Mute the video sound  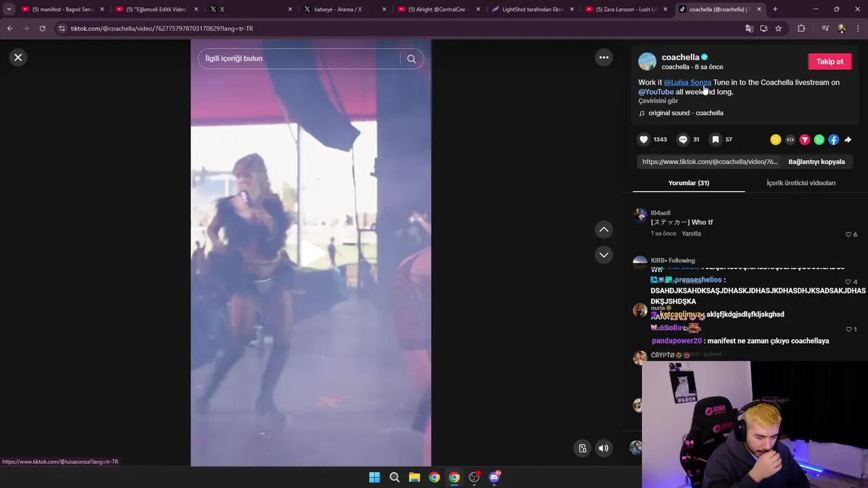[x=604, y=448]
